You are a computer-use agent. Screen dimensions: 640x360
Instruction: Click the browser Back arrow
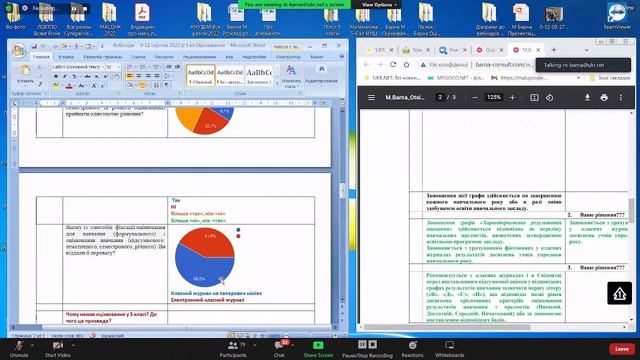click(366, 64)
